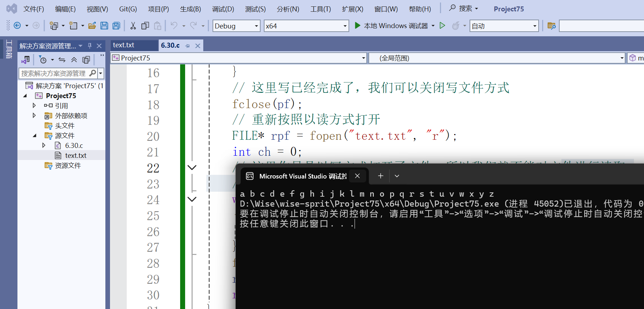
Task: Collapse the code block at line 24
Action: coord(192,199)
